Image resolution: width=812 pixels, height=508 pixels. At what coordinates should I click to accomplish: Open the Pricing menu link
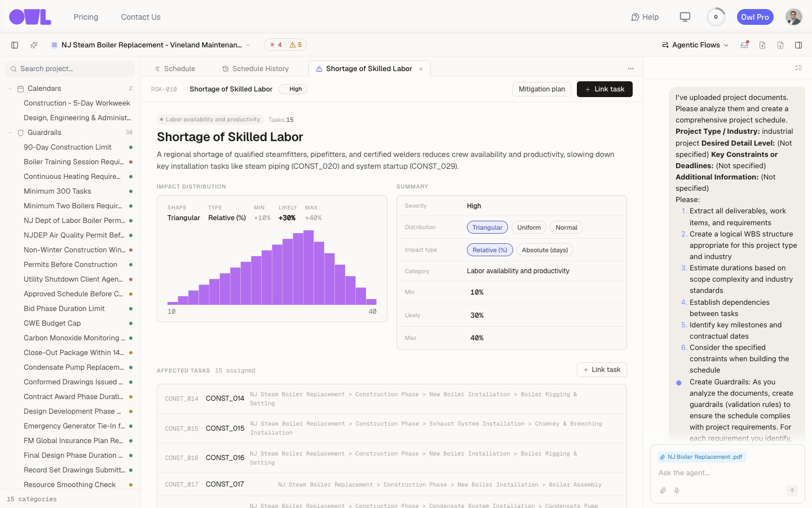(x=86, y=17)
